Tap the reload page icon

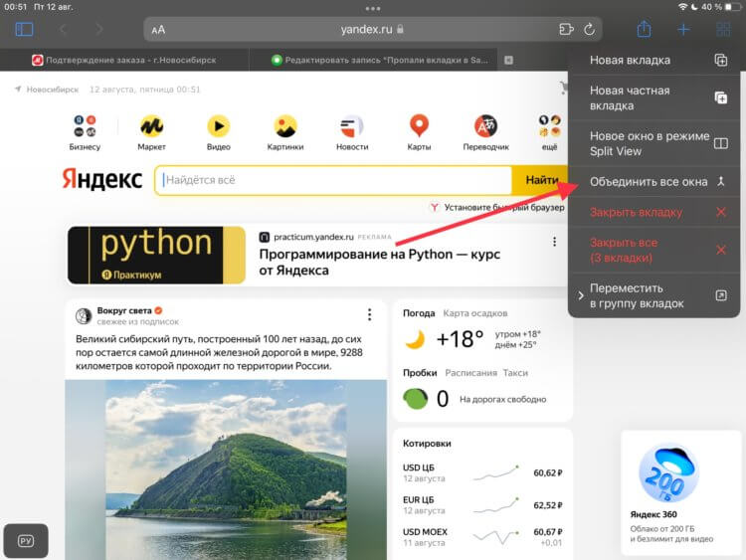[589, 30]
